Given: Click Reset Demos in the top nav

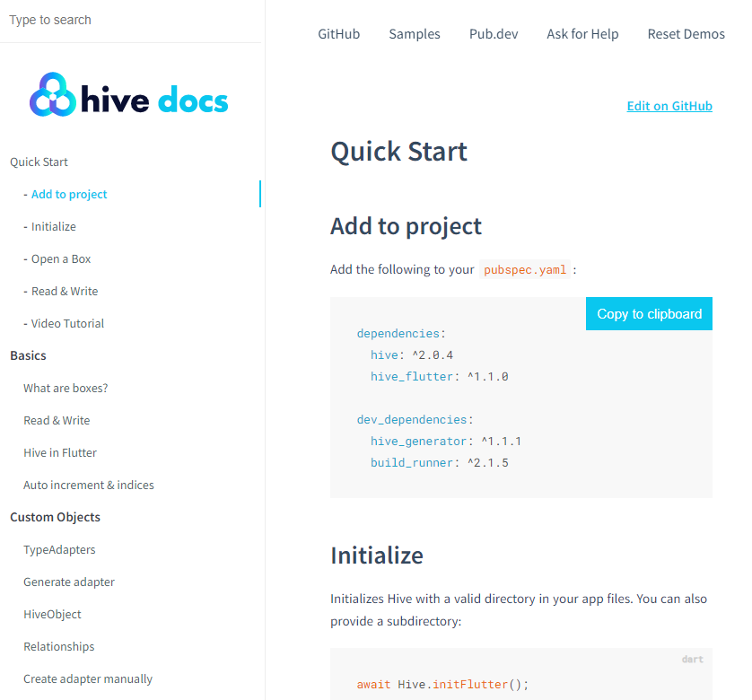Looking at the screenshot, I should pos(686,34).
